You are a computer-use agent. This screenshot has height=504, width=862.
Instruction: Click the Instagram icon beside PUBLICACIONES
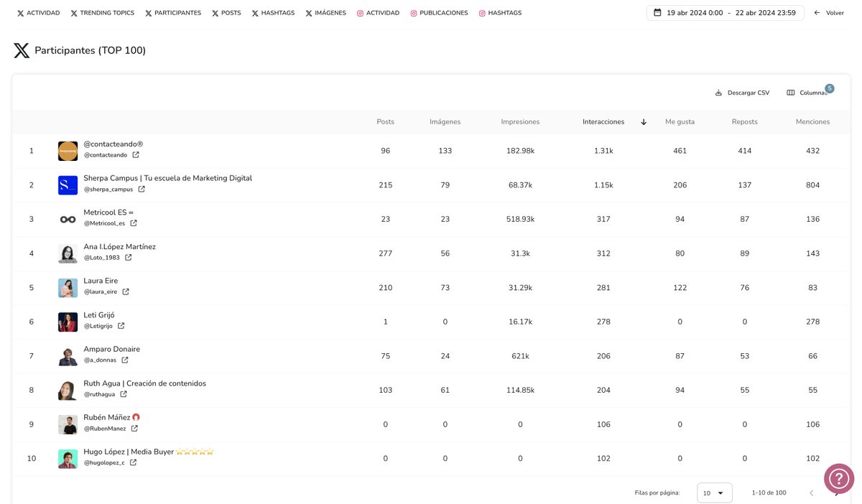click(x=413, y=12)
